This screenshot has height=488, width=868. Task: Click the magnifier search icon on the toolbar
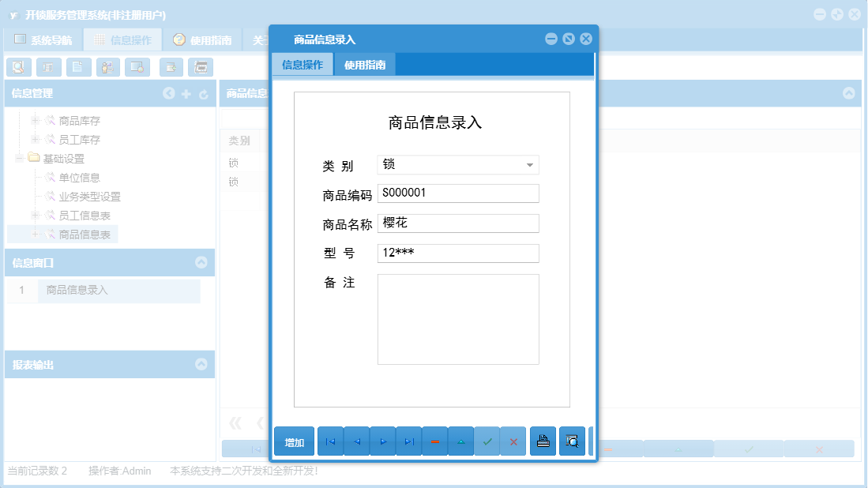click(17, 67)
